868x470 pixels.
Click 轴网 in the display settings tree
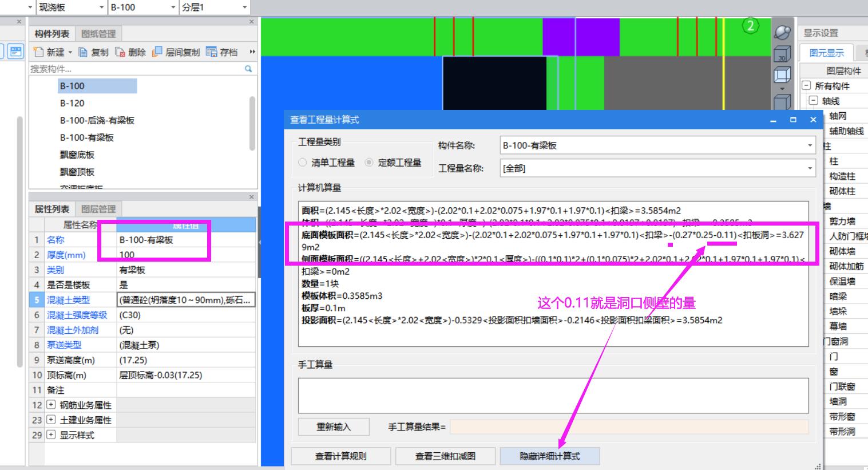coord(838,116)
